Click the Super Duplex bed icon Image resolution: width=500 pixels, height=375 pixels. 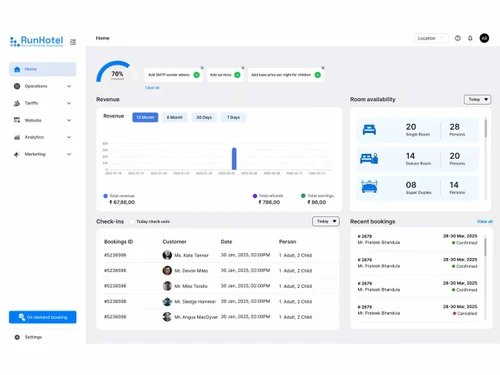click(x=369, y=187)
